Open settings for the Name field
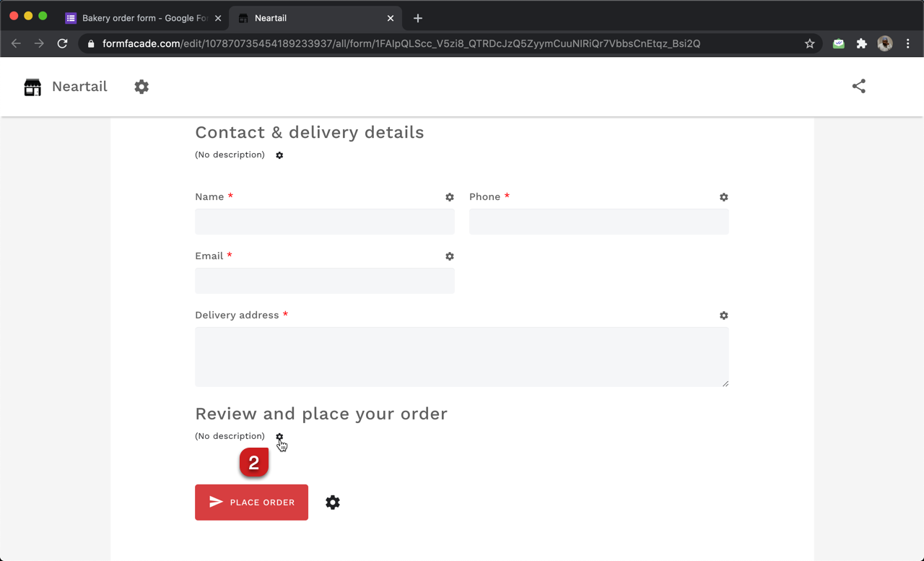Screen dimensions: 924x561 point(450,197)
